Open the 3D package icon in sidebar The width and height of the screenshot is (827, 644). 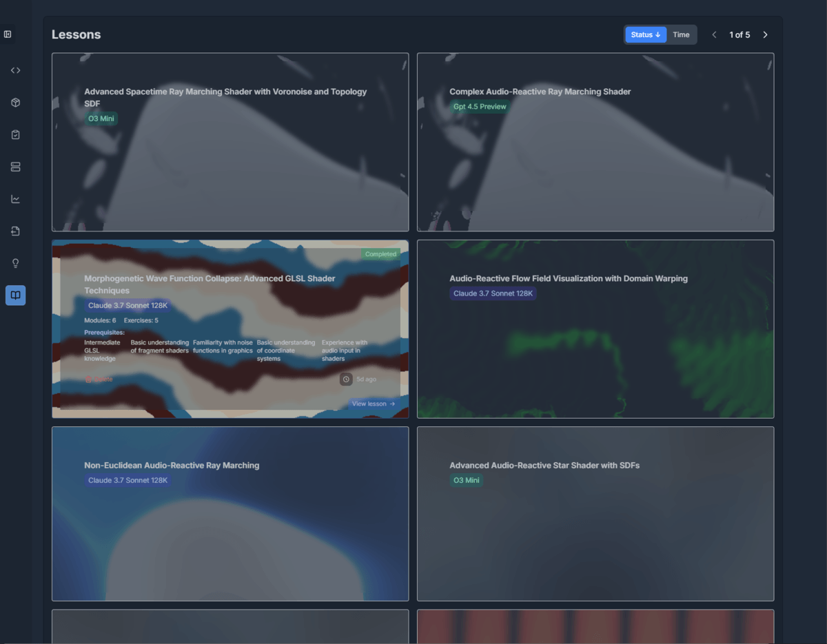[x=15, y=102]
